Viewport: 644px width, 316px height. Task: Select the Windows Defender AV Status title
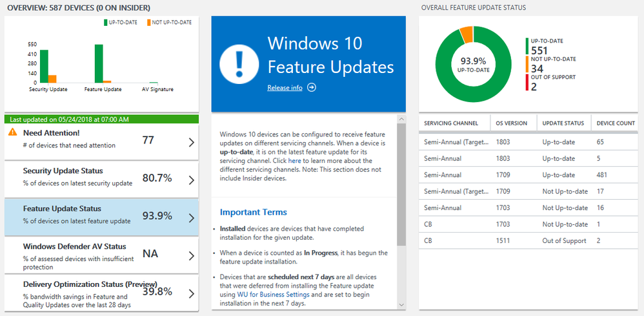[x=75, y=246]
